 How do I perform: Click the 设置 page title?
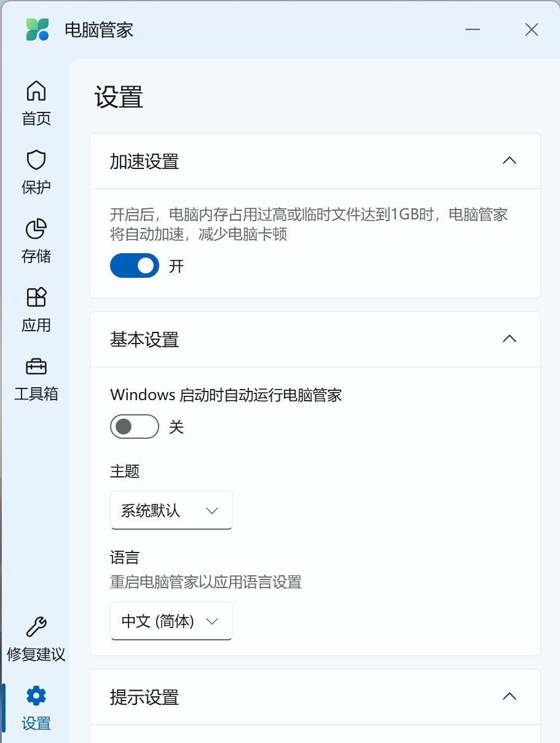coord(119,98)
